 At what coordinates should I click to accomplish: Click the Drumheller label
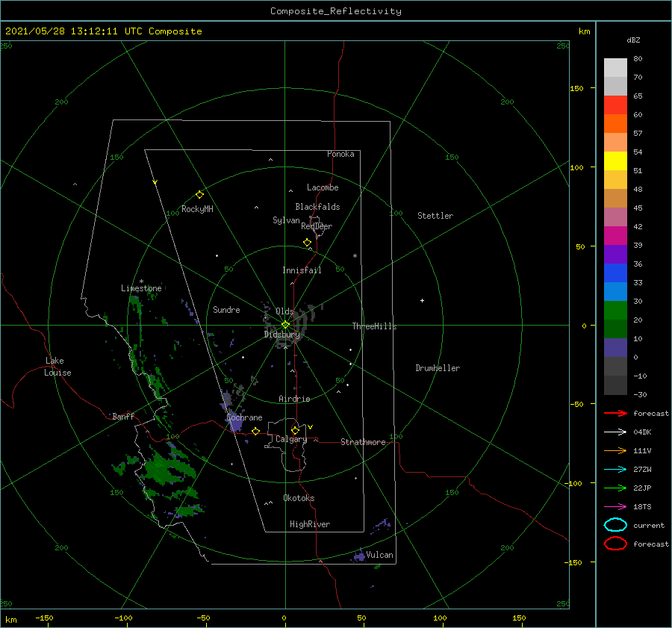(438, 368)
